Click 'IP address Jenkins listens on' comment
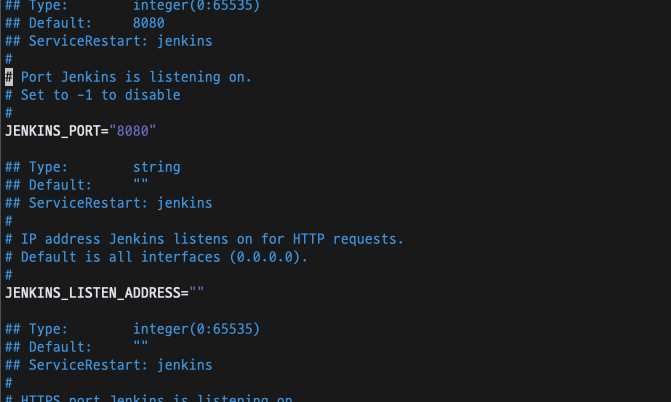Image resolution: width=671 pixels, height=402 pixels. [132, 239]
